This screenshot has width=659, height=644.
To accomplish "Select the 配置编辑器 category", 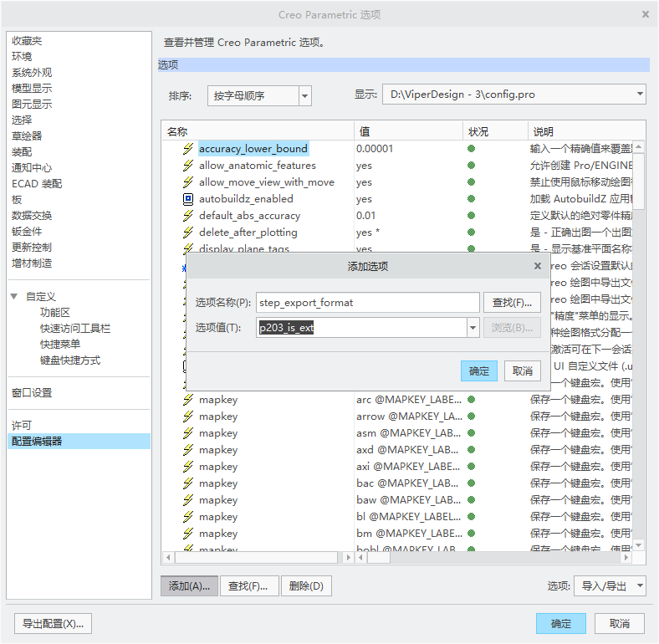I will 79,441.
